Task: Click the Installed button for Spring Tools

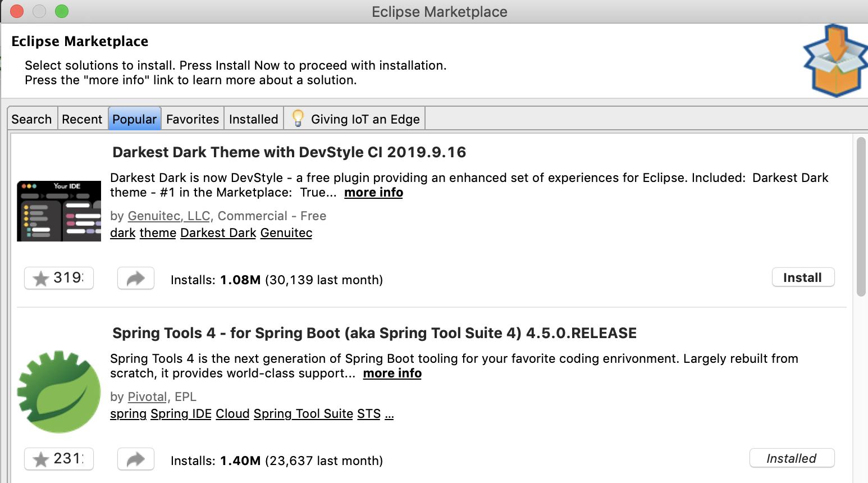Action: point(792,458)
